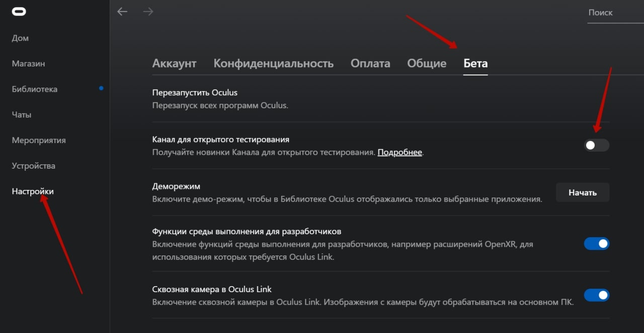Open Чаты in the sidebar
The image size is (644, 333).
tap(22, 115)
